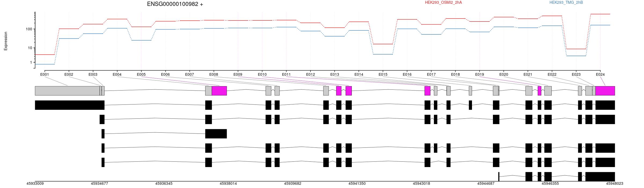Click exon label E022

(552, 74)
